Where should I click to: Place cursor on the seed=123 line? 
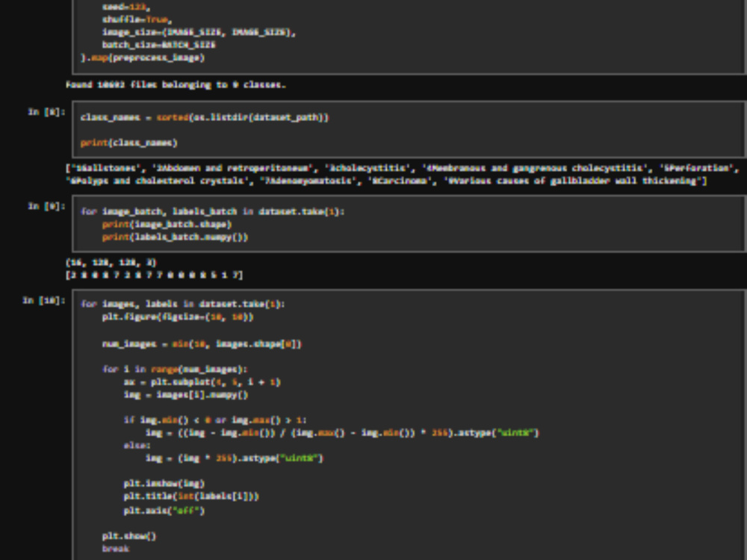tap(126, 7)
